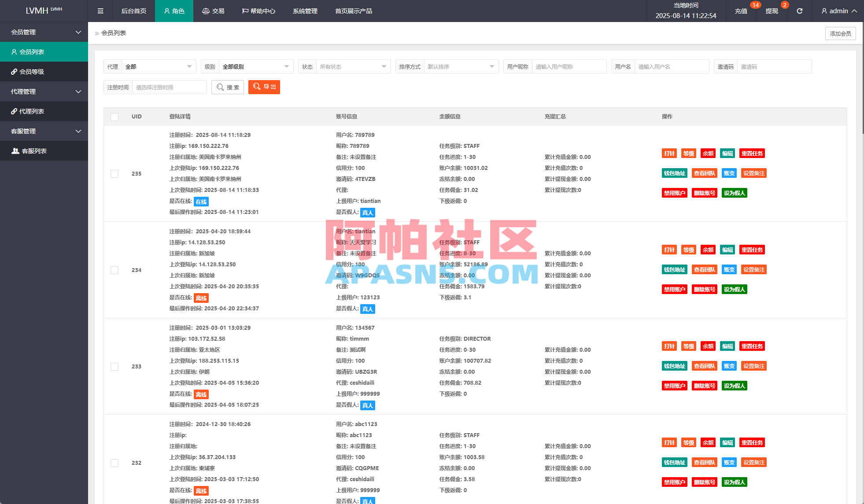Open 提现 with the badge showing 2
The height and width of the screenshot is (504, 864).
tap(772, 11)
